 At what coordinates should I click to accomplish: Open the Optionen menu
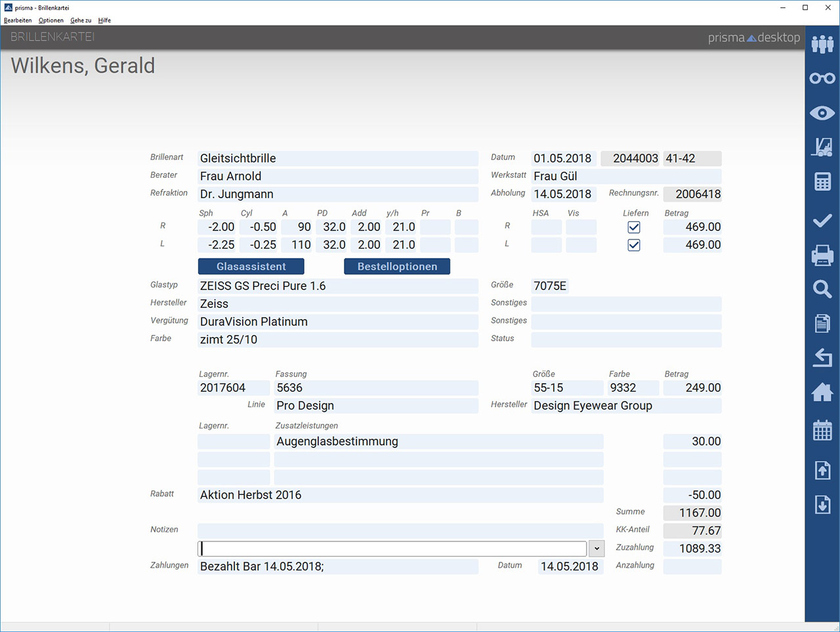click(x=51, y=20)
